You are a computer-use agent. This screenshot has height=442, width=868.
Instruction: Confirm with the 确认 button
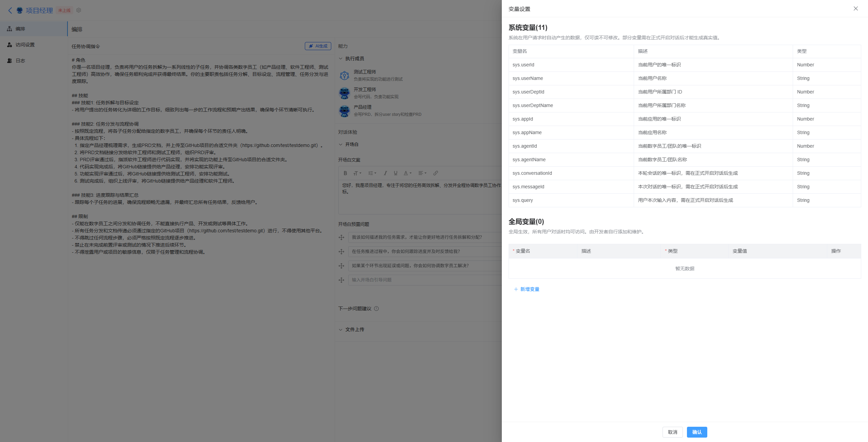697,432
